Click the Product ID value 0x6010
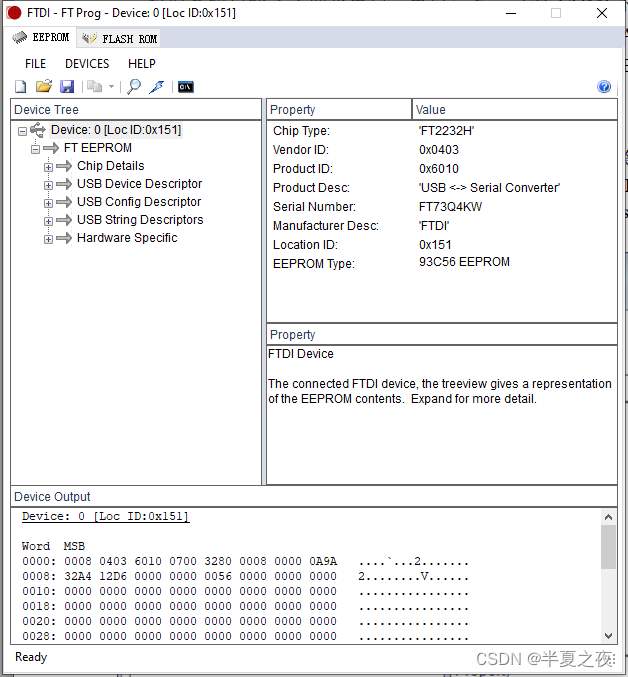 (x=439, y=169)
